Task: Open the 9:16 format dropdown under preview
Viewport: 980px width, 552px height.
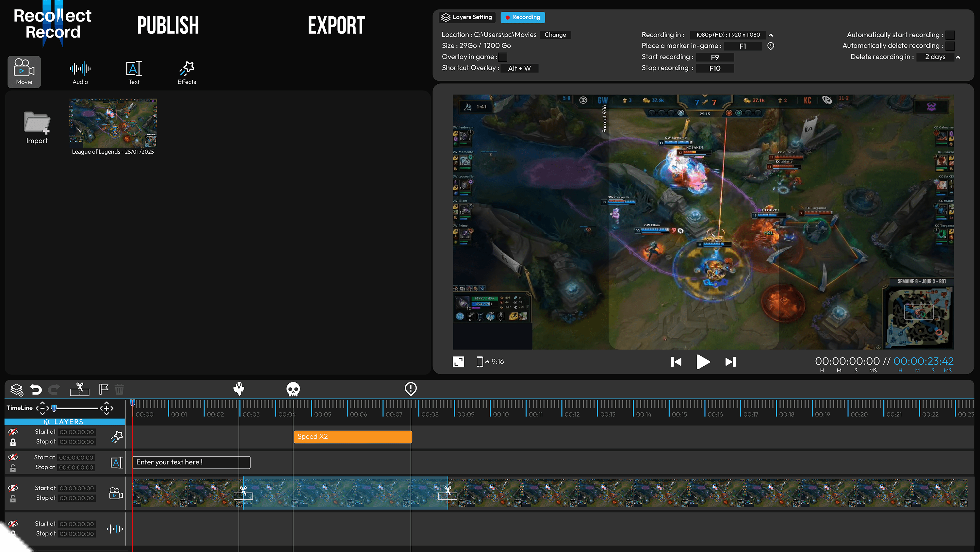Action: pyautogui.click(x=490, y=362)
